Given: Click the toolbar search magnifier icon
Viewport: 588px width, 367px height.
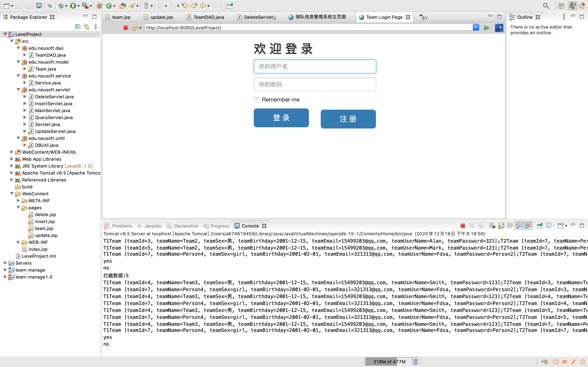Looking at the screenshot, I should [x=546, y=6].
